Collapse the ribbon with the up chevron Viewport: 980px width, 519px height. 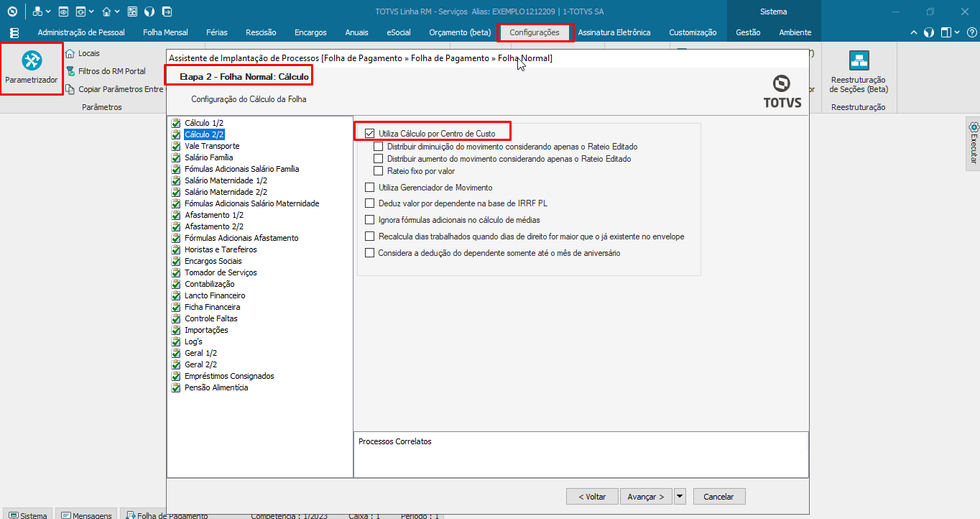pos(914,32)
